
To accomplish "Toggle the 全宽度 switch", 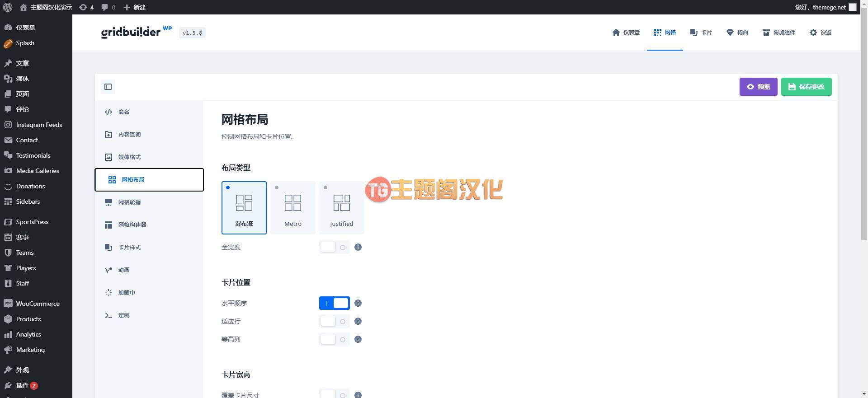I will coord(335,247).
